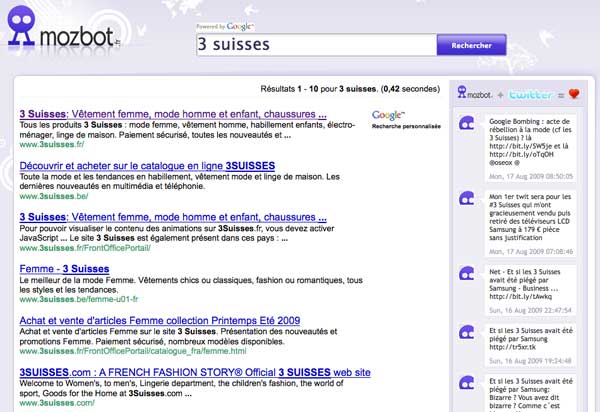Image resolution: width=600 pixels, height=412 pixels.
Task: Click the 'Mon 1er twit sera pour' tweet text
Action: [530, 217]
